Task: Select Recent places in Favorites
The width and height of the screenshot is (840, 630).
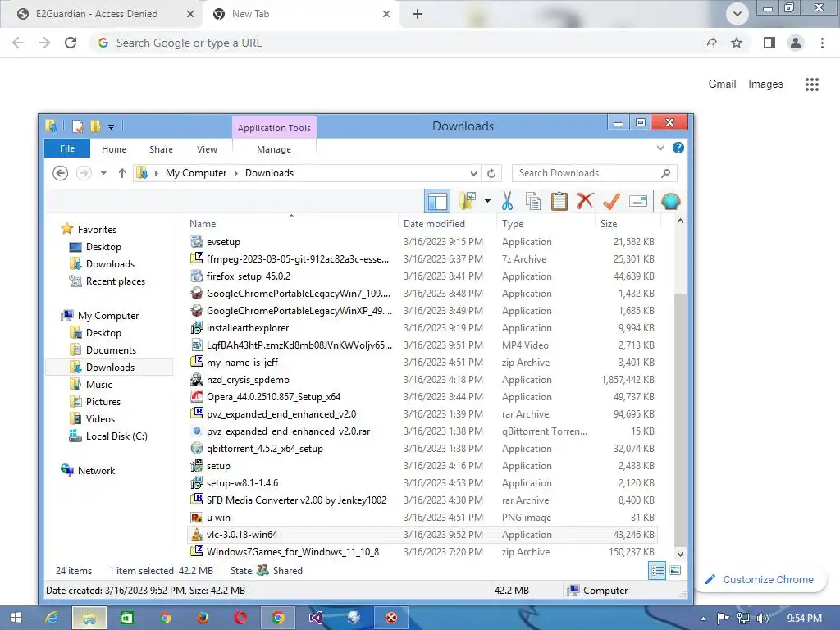Action: (x=115, y=281)
